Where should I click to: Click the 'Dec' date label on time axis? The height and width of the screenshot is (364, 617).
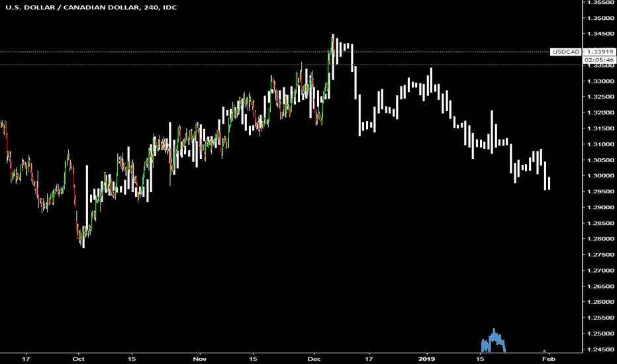point(314,359)
